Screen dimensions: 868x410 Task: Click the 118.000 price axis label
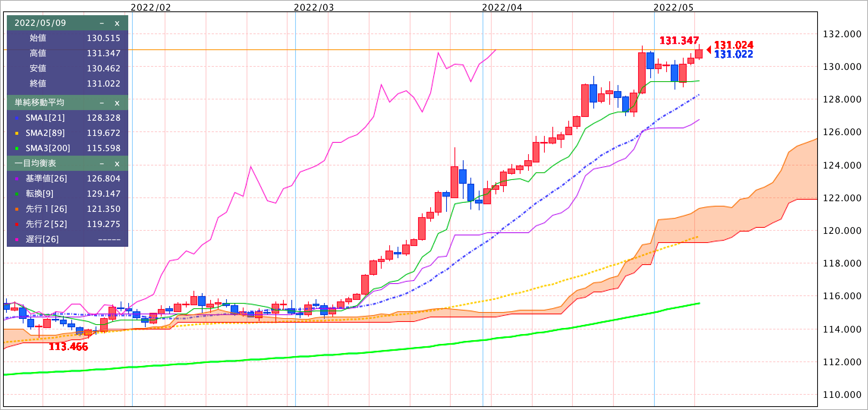842,263
